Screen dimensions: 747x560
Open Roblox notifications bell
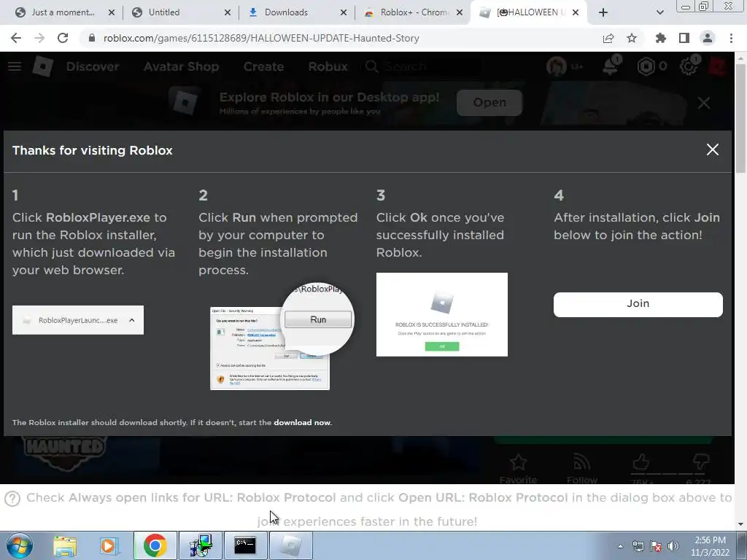pyautogui.click(x=611, y=66)
